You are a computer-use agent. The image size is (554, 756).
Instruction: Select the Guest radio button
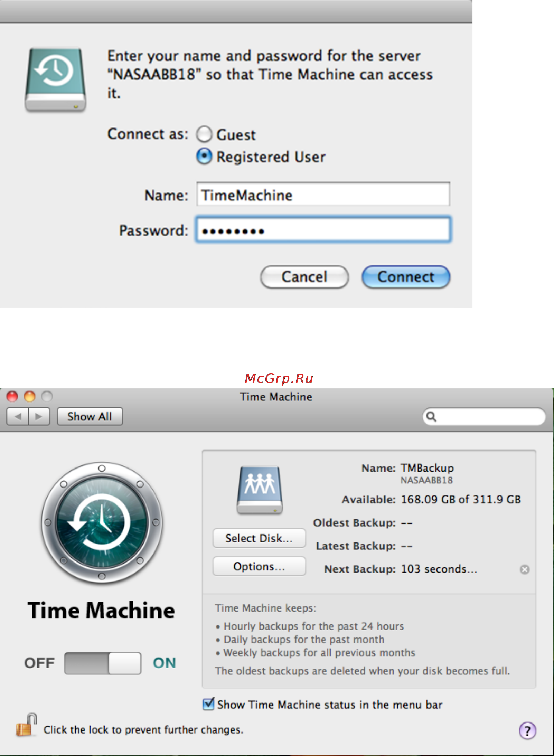tap(204, 134)
